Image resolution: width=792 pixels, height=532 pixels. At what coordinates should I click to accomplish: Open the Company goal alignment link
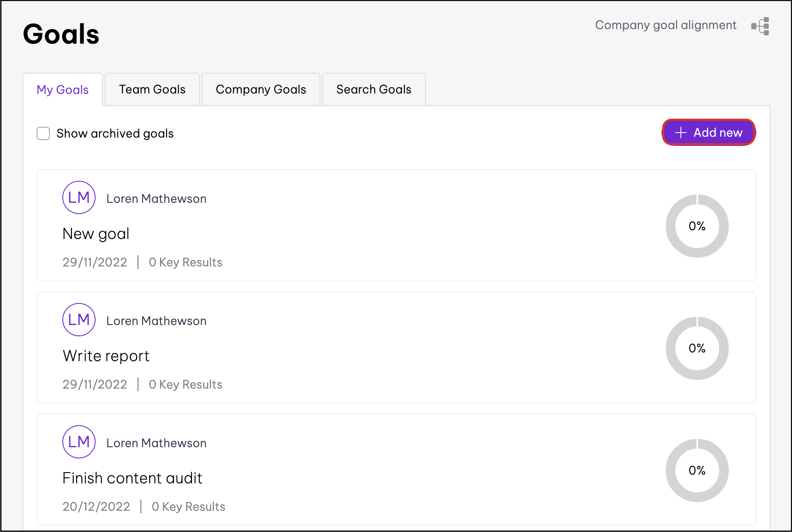click(666, 25)
